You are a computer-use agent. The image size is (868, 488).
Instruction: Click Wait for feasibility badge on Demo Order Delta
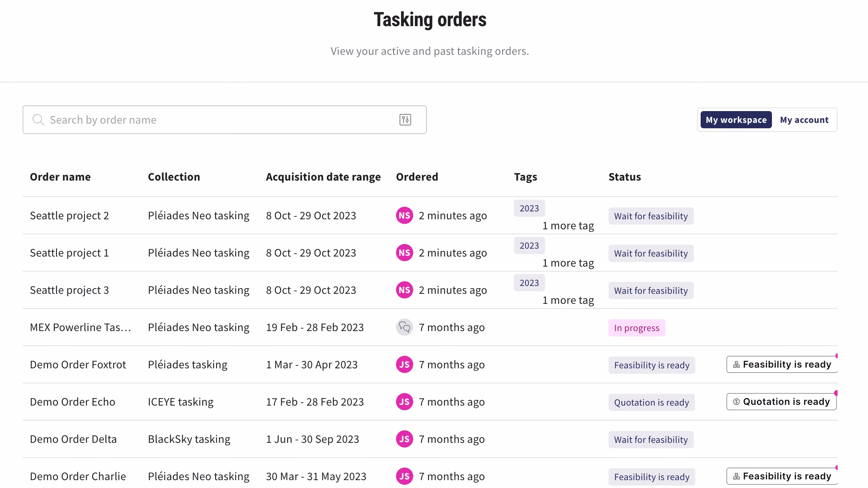pos(651,440)
